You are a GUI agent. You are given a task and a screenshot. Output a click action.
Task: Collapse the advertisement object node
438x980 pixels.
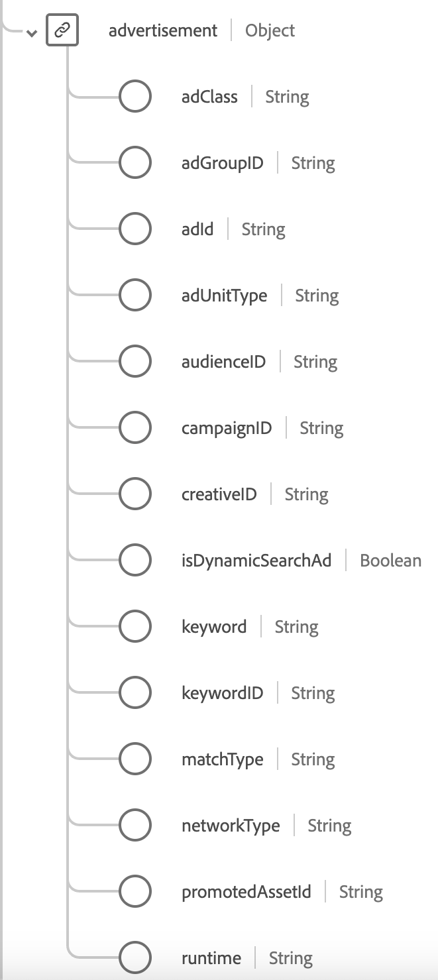click(31, 33)
